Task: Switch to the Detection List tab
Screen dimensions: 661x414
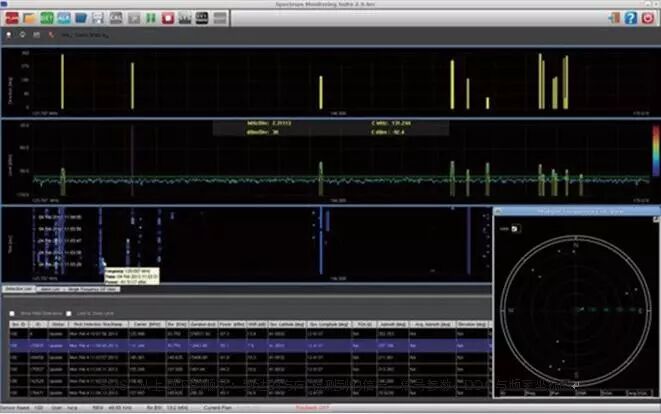Action: (19, 289)
